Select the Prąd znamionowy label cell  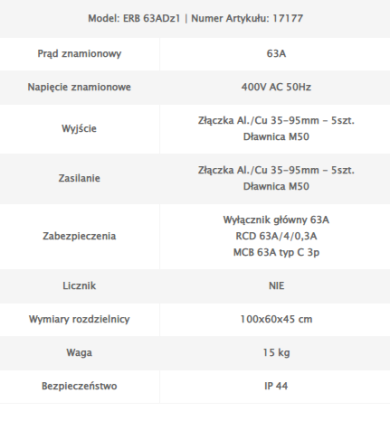pyautogui.click(x=79, y=54)
